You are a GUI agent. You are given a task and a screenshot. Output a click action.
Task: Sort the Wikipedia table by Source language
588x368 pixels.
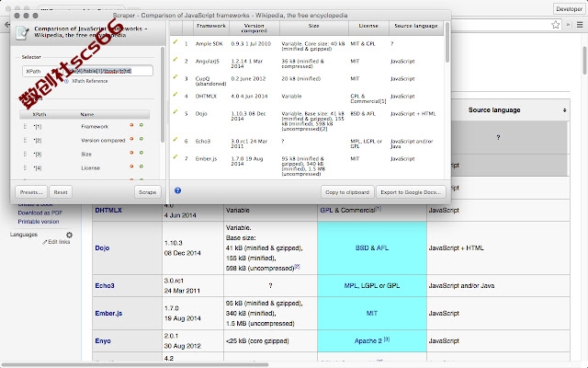[564, 110]
